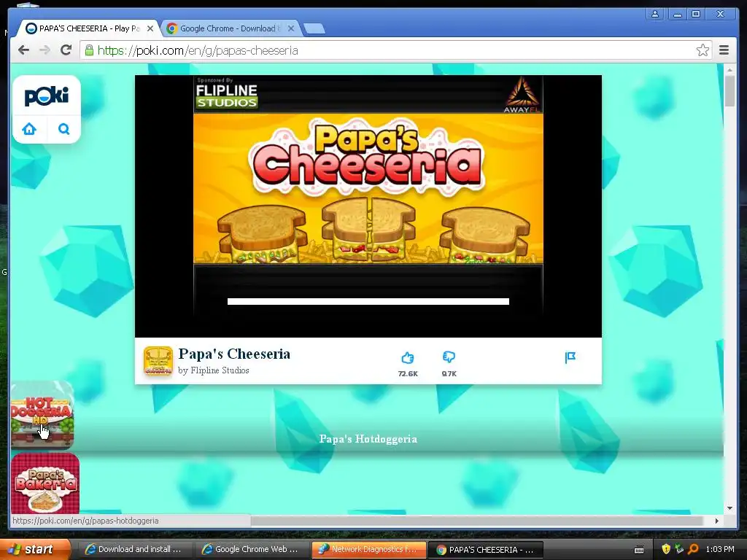The width and height of the screenshot is (747, 560).
Task: Click the 'Papa's Hotdoggeria' banner label
Action: click(368, 438)
